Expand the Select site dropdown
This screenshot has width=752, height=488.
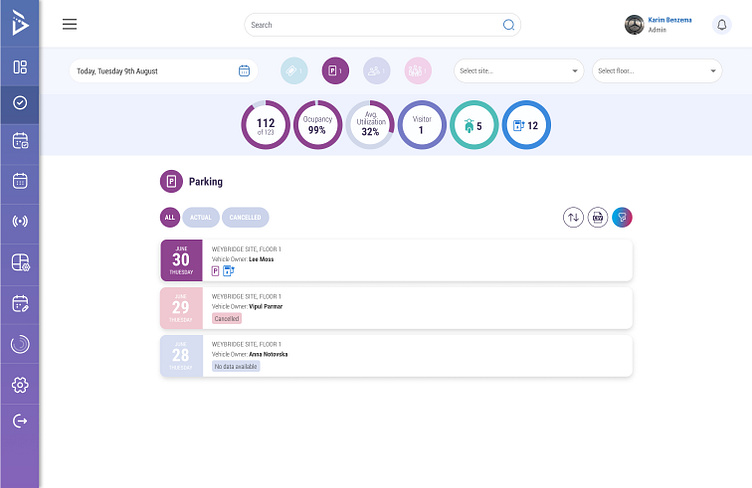tap(518, 71)
